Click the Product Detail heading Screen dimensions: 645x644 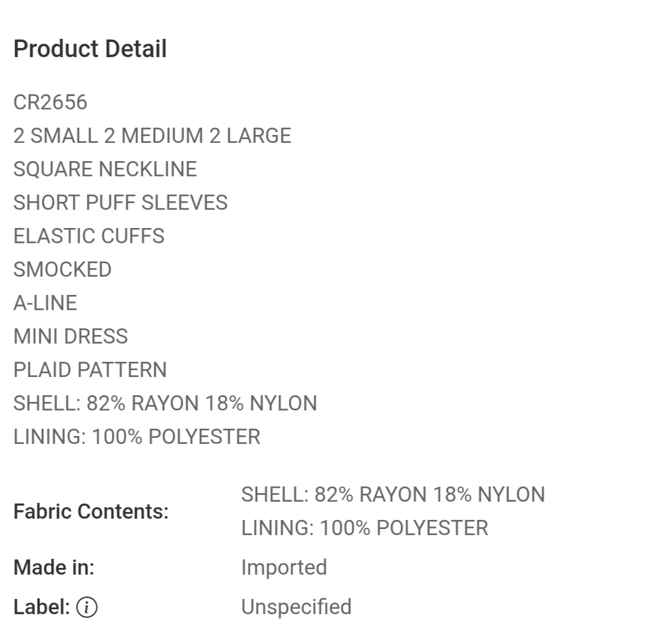pos(90,49)
